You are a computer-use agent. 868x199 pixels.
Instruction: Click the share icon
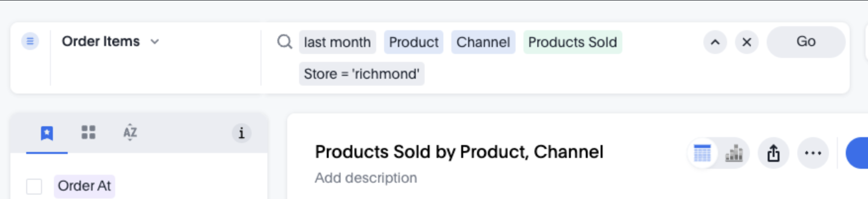pyautogui.click(x=774, y=153)
